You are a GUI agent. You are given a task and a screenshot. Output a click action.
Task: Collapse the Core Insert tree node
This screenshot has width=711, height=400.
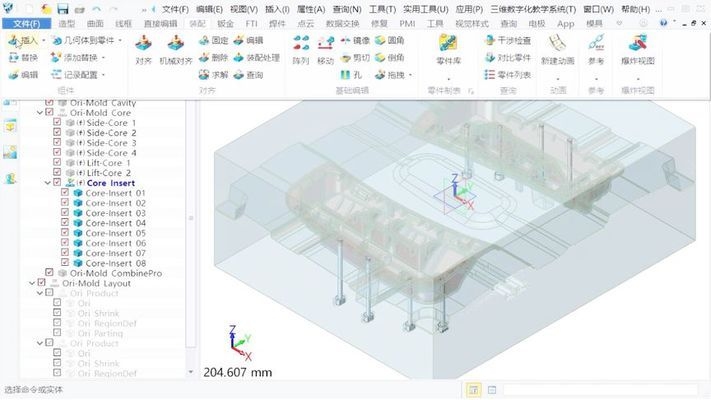[48, 183]
